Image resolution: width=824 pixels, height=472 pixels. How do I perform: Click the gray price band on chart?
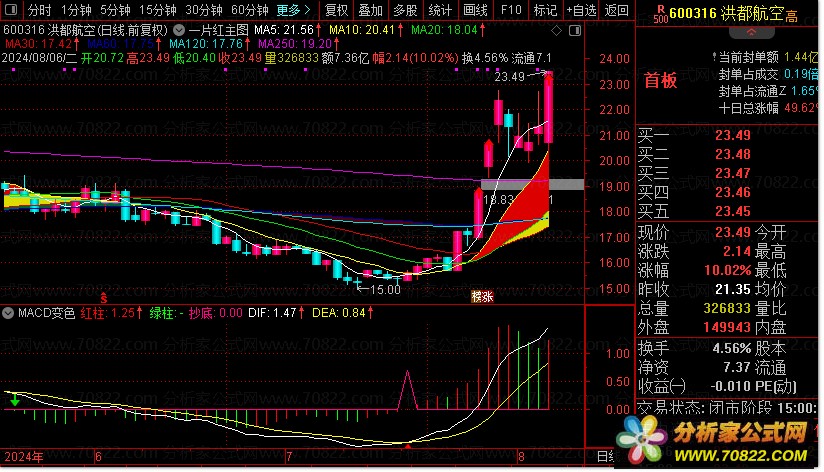(x=532, y=184)
